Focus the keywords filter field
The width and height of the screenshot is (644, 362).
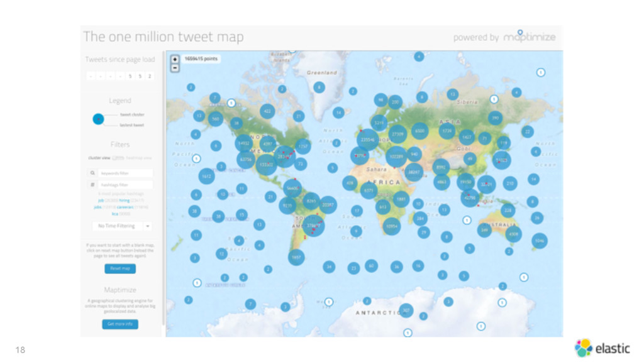pos(125,173)
